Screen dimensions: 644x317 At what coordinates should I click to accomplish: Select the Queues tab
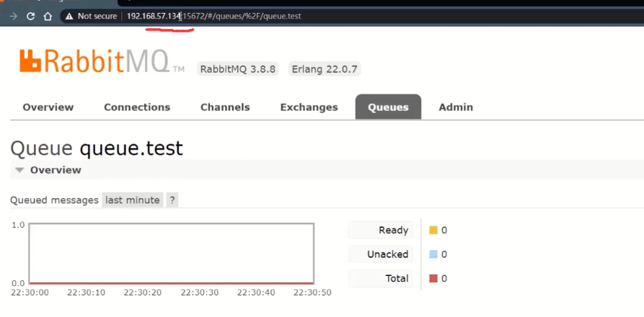point(388,107)
